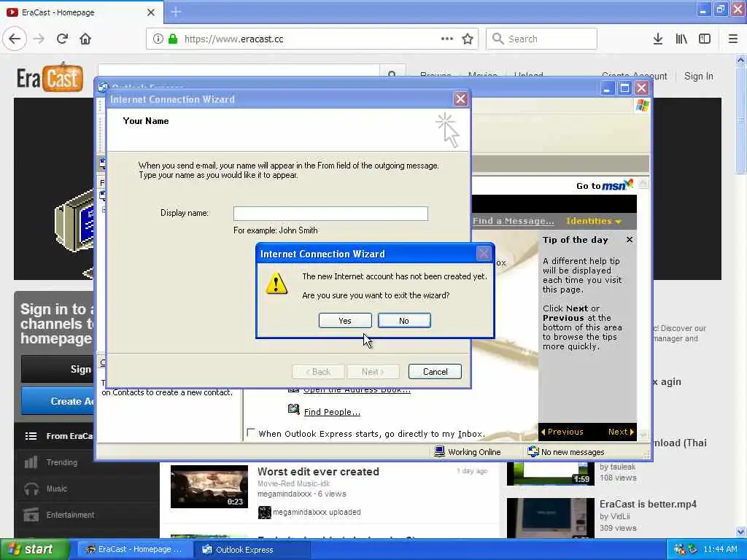Viewport: 747px width, 560px height.
Task: Click No in the confirmation dialog
Action: (x=404, y=321)
